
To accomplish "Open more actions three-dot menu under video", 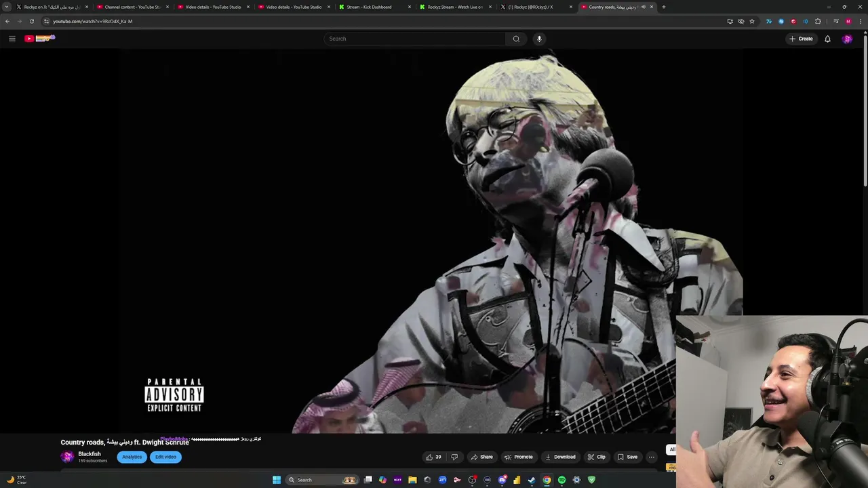I will coord(651,457).
